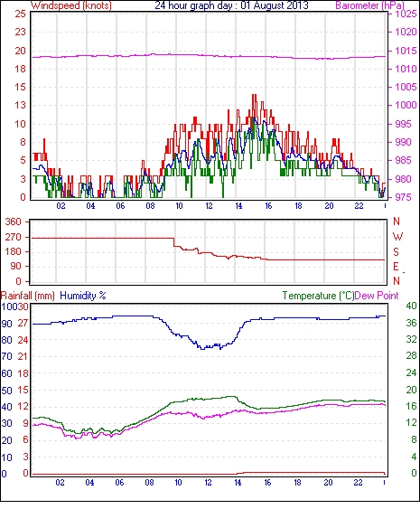Click the magenta barometer pressure line

tap(208, 56)
